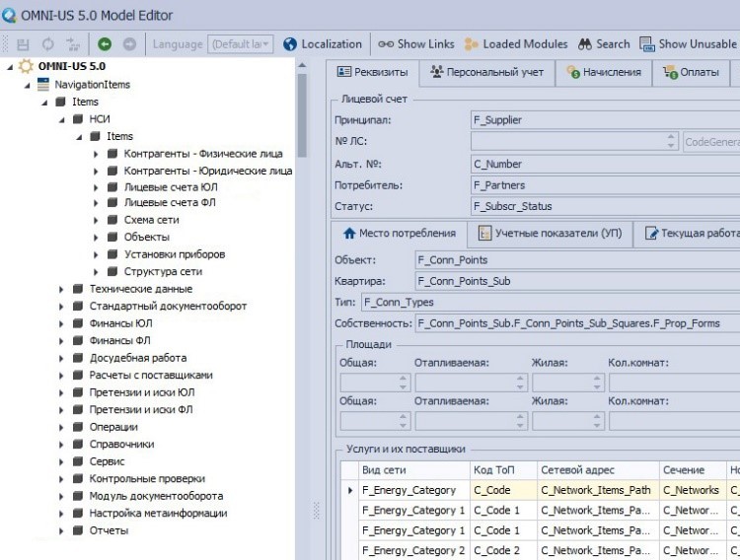The height and width of the screenshot is (560, 740).
Task: Select Досудебная работа tree item
Action: [138, 358]
